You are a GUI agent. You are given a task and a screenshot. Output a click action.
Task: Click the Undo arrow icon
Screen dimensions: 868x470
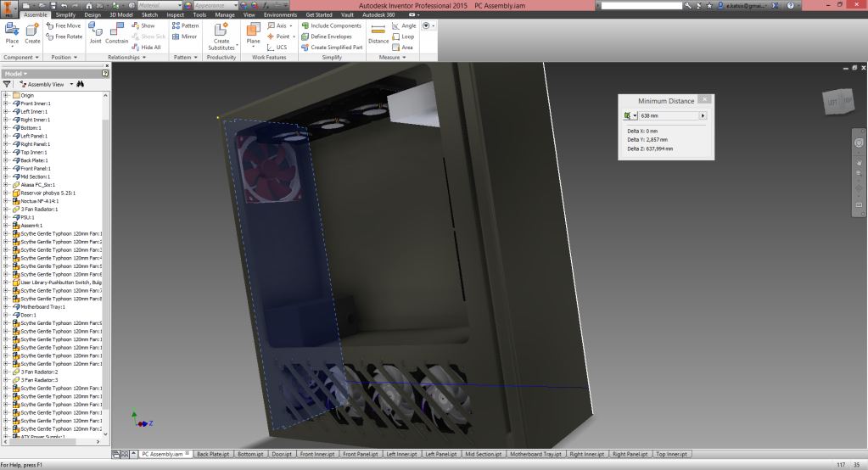point(64,5)
